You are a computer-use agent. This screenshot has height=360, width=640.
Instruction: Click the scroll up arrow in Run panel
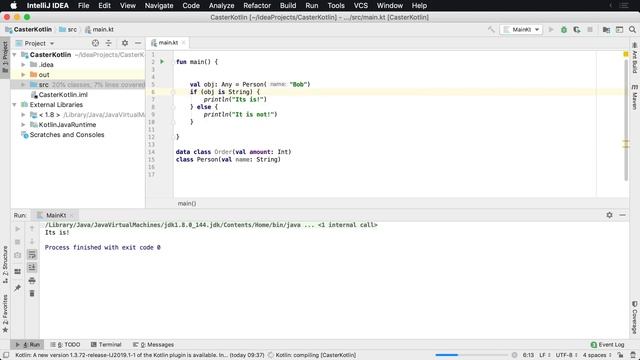point(32,229)
